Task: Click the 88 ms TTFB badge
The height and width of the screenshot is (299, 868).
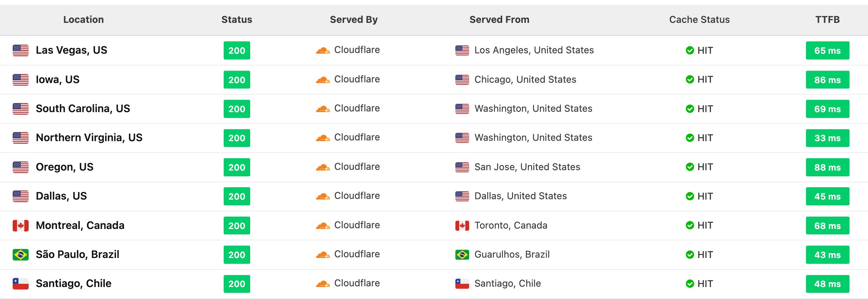Action: (827, 167)
